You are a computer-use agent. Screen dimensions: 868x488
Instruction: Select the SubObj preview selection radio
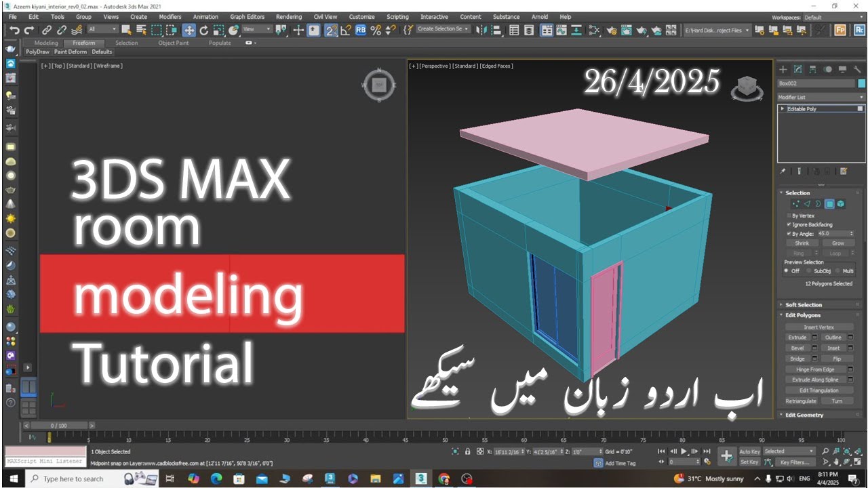(808, 270)
